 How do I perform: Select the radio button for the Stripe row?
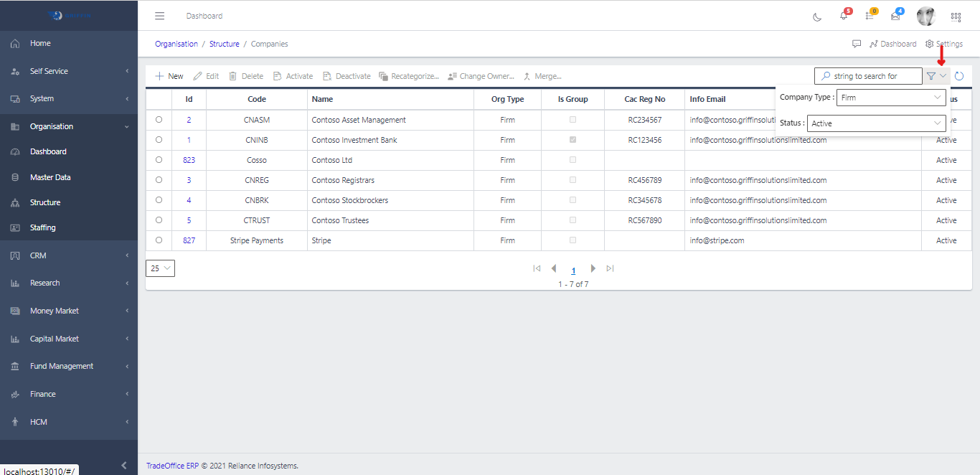point(159,240)
